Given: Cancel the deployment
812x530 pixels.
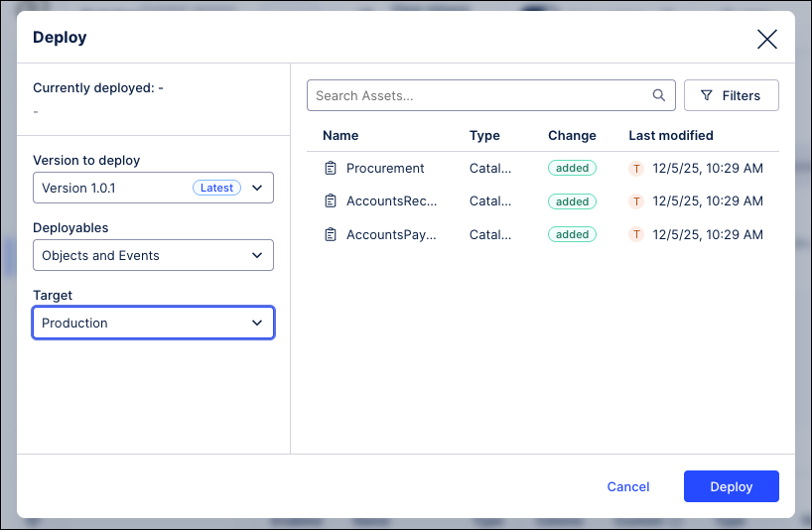Looking at the screenshot, I should coord(627,486).
